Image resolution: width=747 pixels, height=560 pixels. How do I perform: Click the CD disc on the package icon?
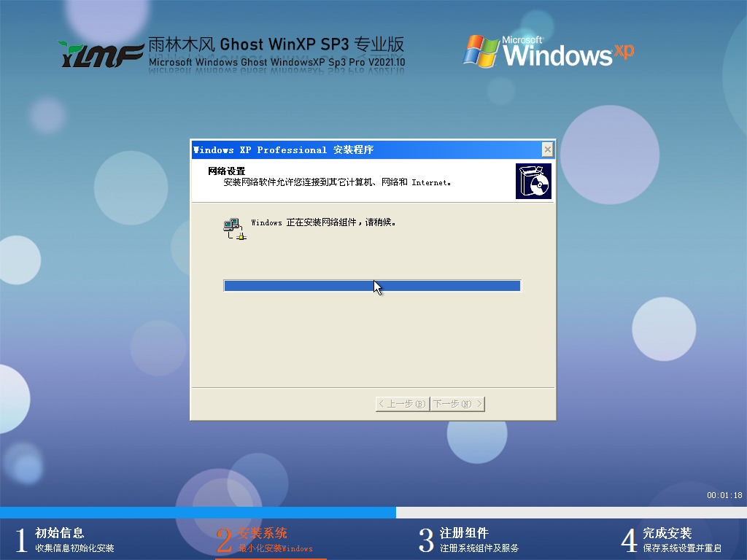click(x=538, y=185)
